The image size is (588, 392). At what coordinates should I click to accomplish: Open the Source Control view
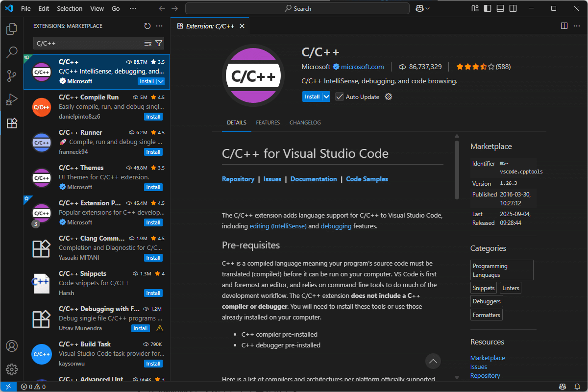pos(12,76)
